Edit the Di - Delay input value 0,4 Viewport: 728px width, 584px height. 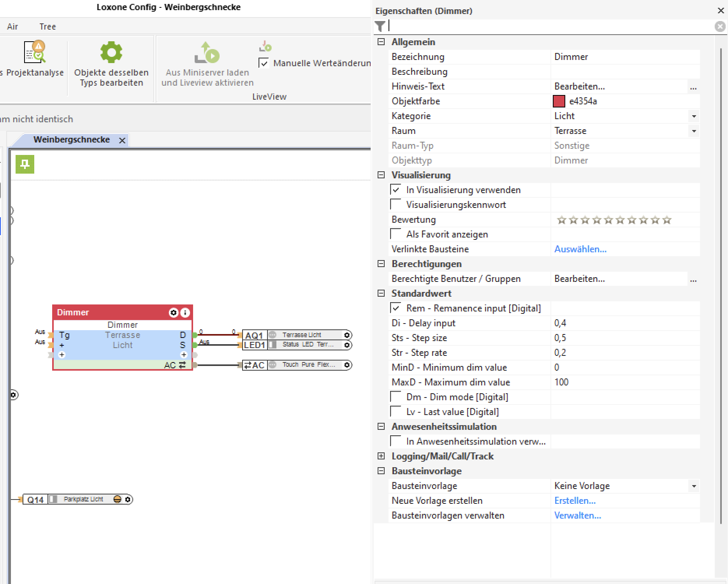point(625,323)
